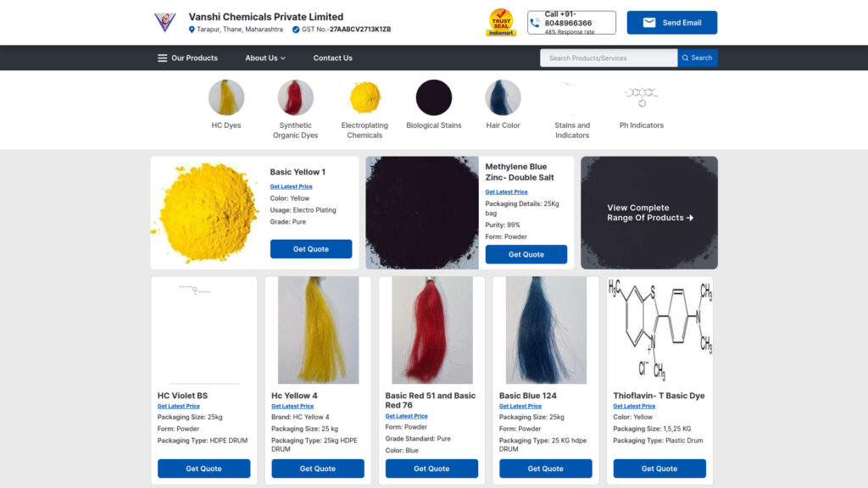Viewport: 868px width, 488px height.
Task: Open the IndiaMART Trust Seal badge
Action: [x=501, y=22]
